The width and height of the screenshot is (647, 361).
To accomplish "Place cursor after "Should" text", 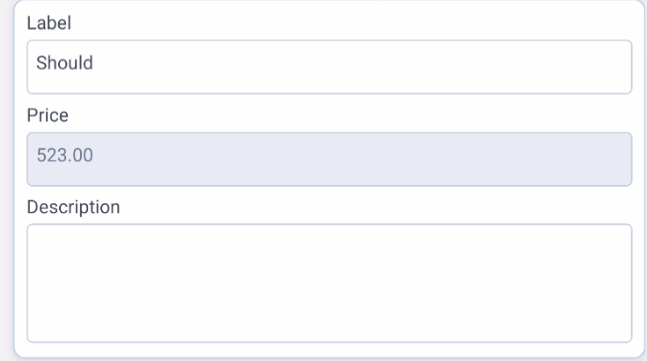I will click(x=94, y=63).
